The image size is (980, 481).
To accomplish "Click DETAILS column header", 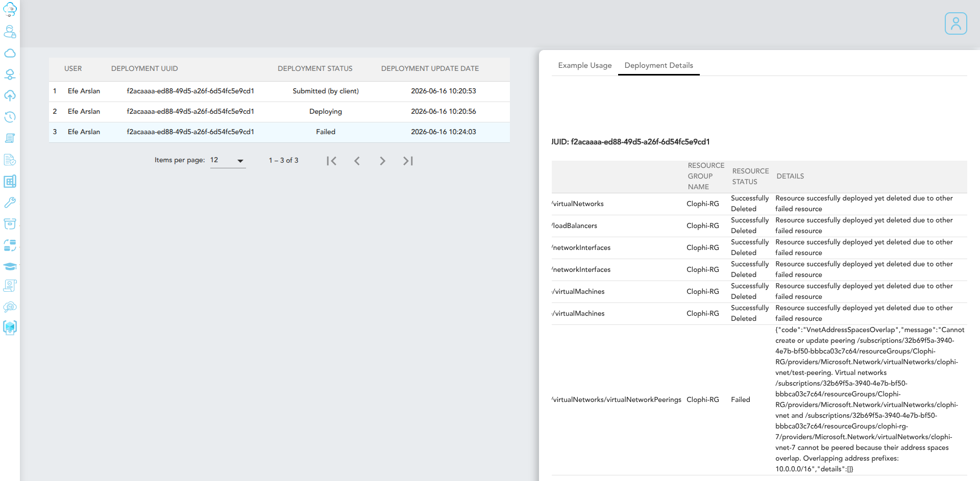I will [790, 176].
